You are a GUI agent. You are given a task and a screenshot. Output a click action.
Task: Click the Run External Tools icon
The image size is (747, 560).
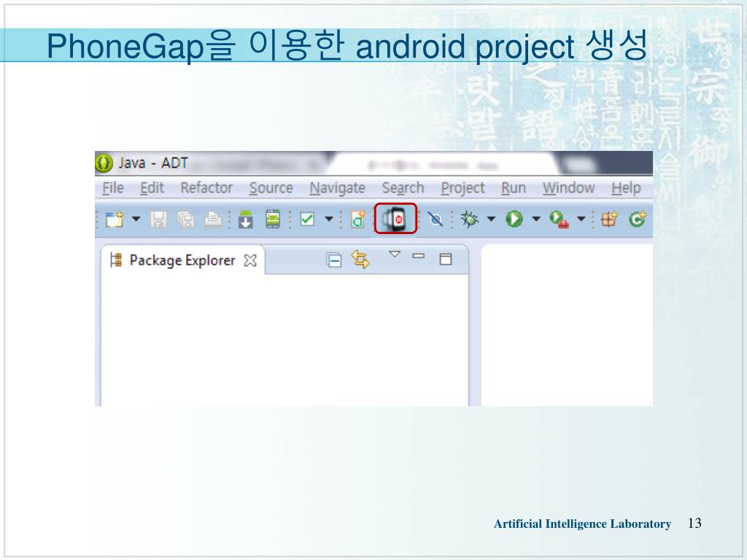pos(560,219)
